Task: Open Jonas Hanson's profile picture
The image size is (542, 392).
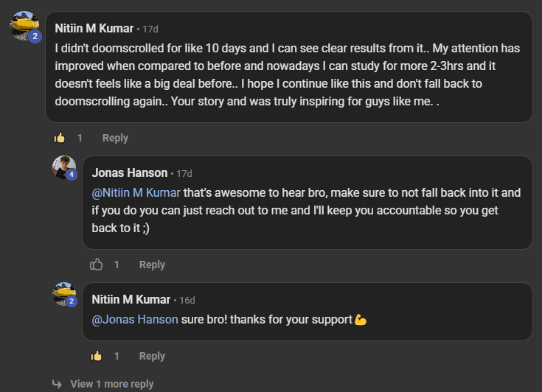Action: pos(63,167)
